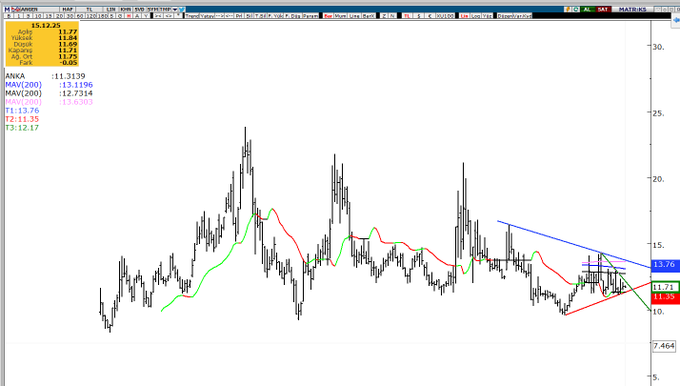Select the 30 minute period button
The image size is (680, 386).
point(70,16)
